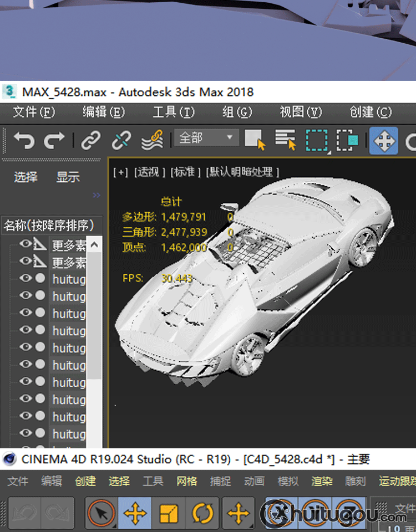Click the 3ds Max title bar app icon
The width and height of the screenshot is (416, 532).
[x=9, y=91]
